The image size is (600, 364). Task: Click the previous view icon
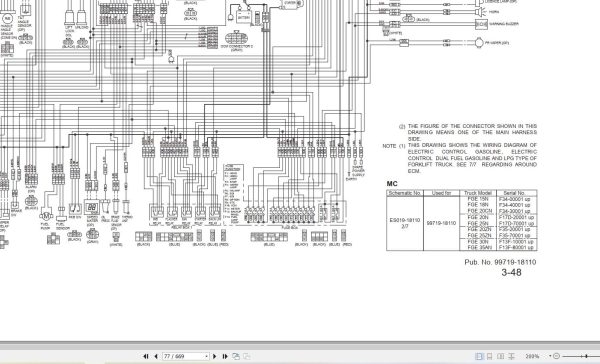(x=236, y=356)
